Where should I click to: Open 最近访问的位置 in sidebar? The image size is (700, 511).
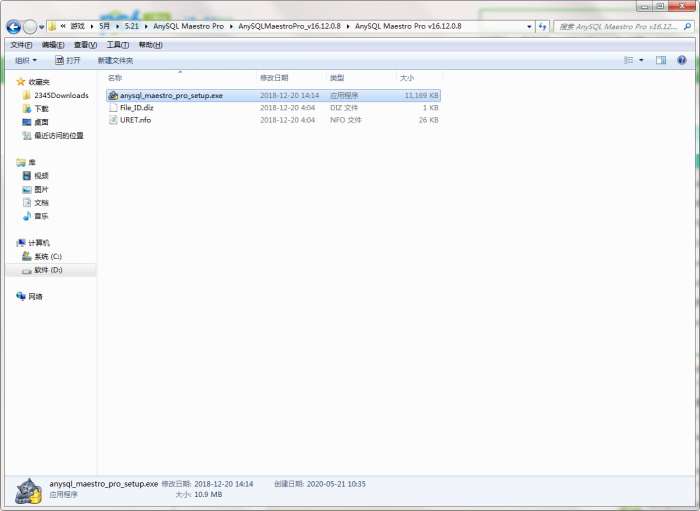click(x=58, y=136)
